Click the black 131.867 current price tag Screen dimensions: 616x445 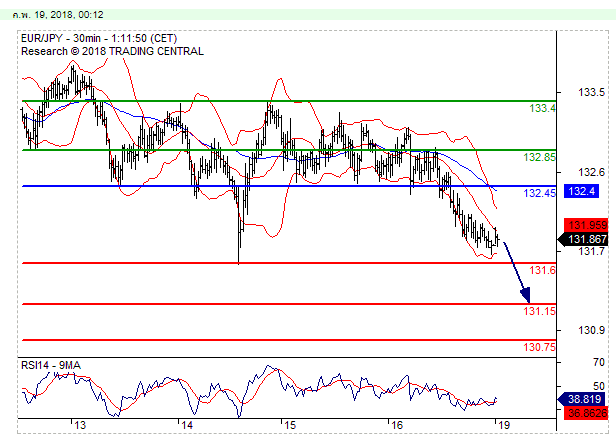[583, 239]
